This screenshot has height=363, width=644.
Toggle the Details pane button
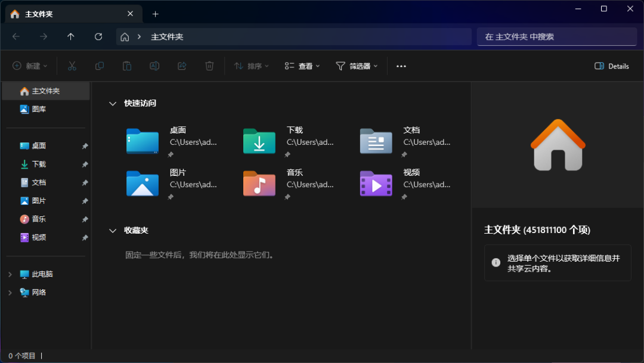click(612, 66)
